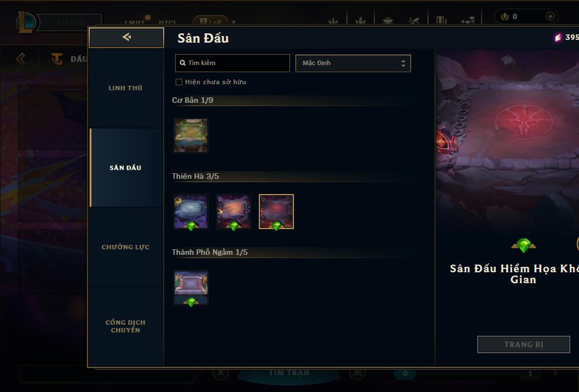Open the Mặc Định sort dropdown

[x=353, y=63]
